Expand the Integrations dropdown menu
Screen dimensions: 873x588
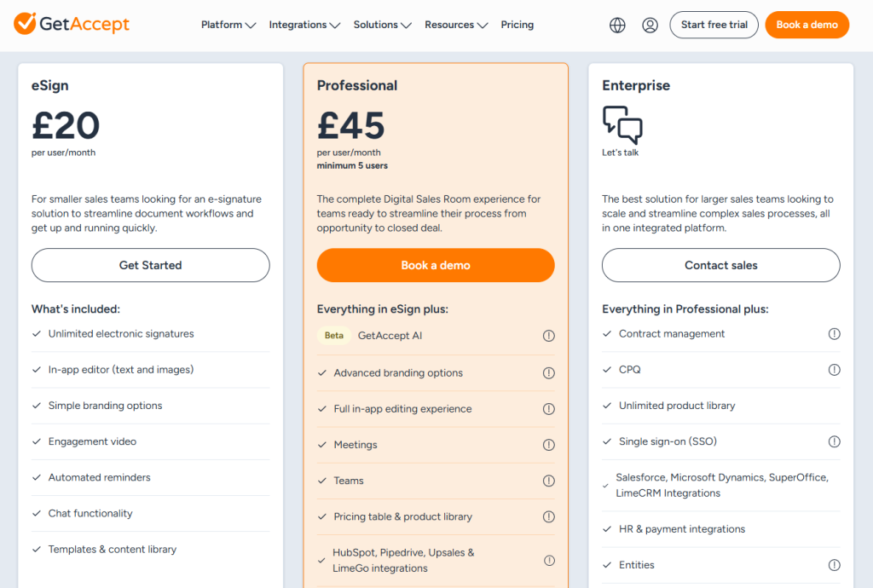[304, 25]
